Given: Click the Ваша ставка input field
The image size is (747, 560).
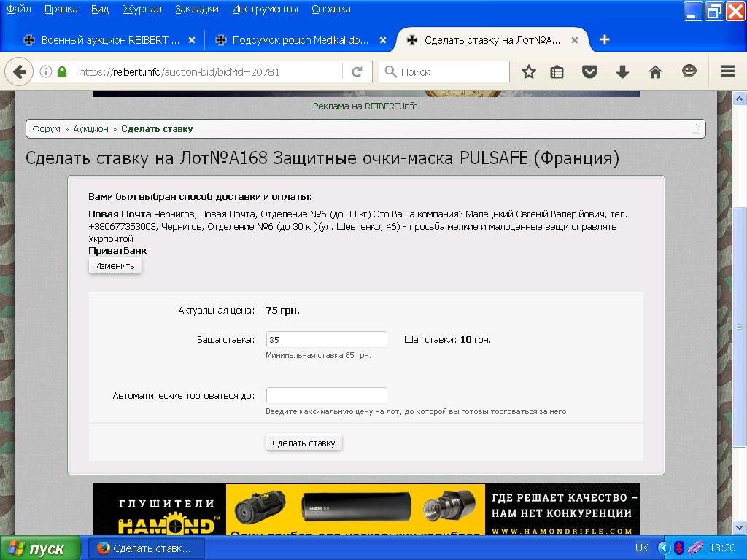Looking at the screenshot, I should point(326,340).
